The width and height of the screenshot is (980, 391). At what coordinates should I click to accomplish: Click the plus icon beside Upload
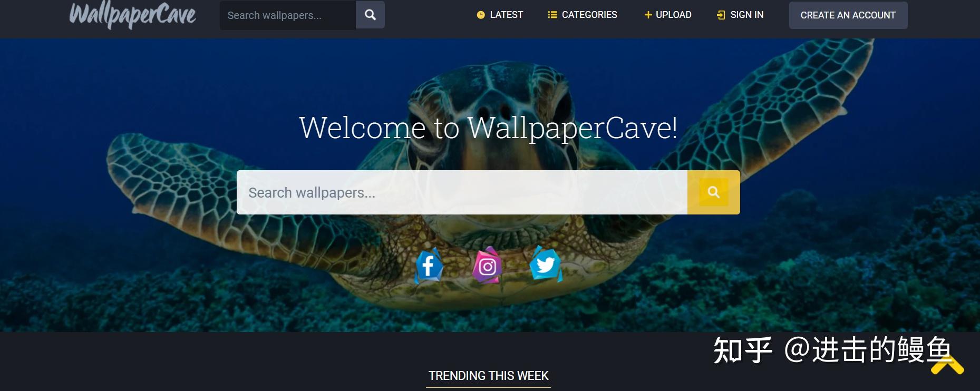click(648, 15)
